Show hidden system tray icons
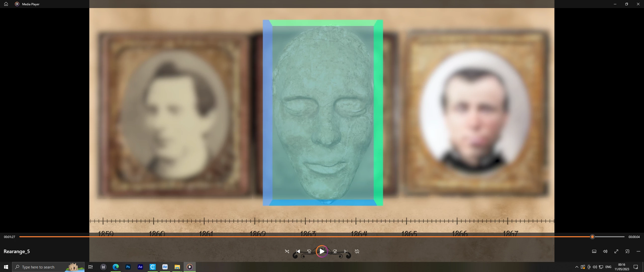 tap(577, 267)
